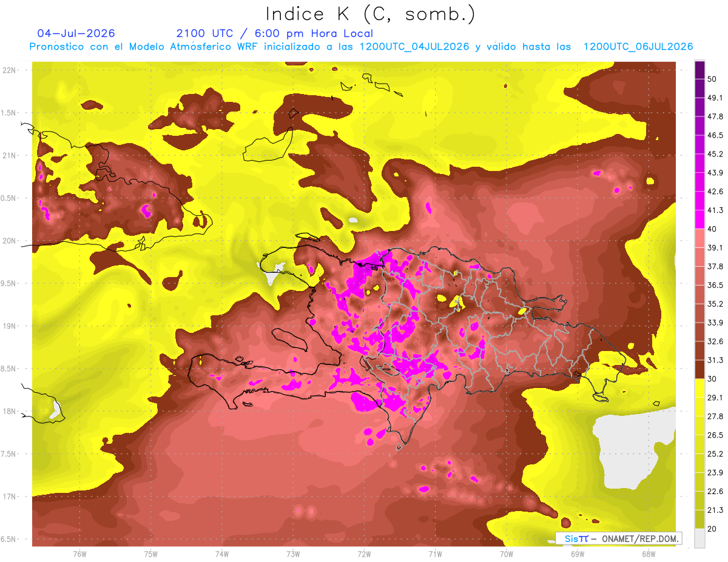The height and width of the screenshot is (562, 728).
Task: Click legend value 35.2
Action: click(715, 304)
